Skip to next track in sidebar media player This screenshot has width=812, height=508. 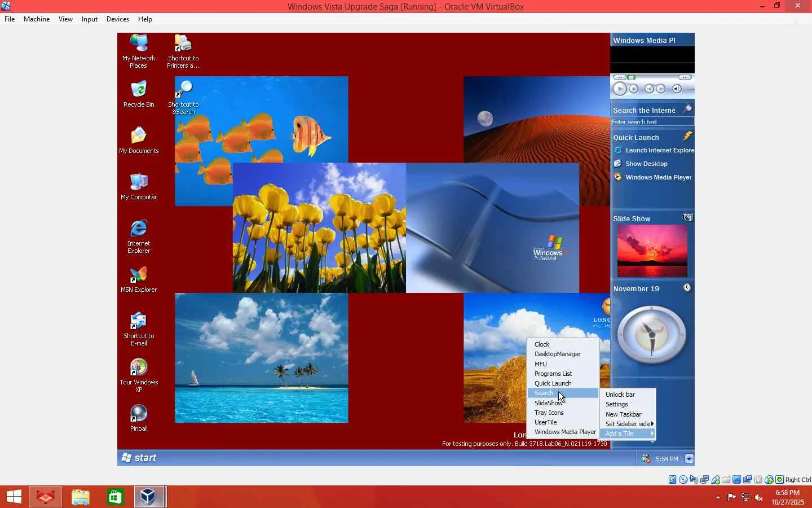click(x=661, y=89)
